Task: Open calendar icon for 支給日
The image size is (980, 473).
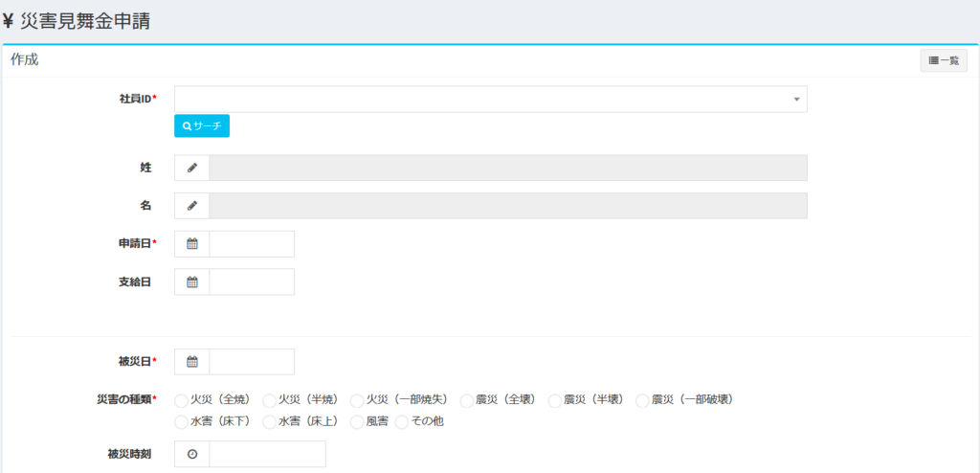Action: tap(191, 282)
